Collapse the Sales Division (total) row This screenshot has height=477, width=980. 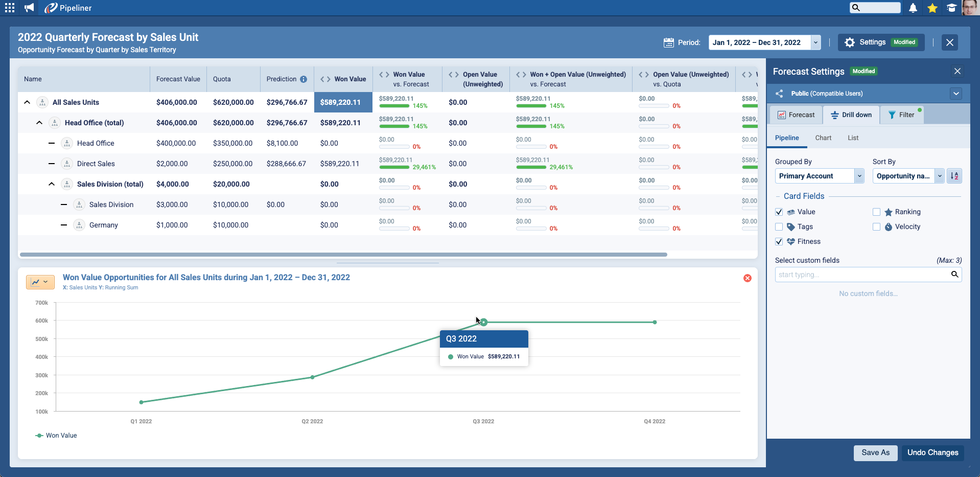pyautogui.click(x=52, y=184)
